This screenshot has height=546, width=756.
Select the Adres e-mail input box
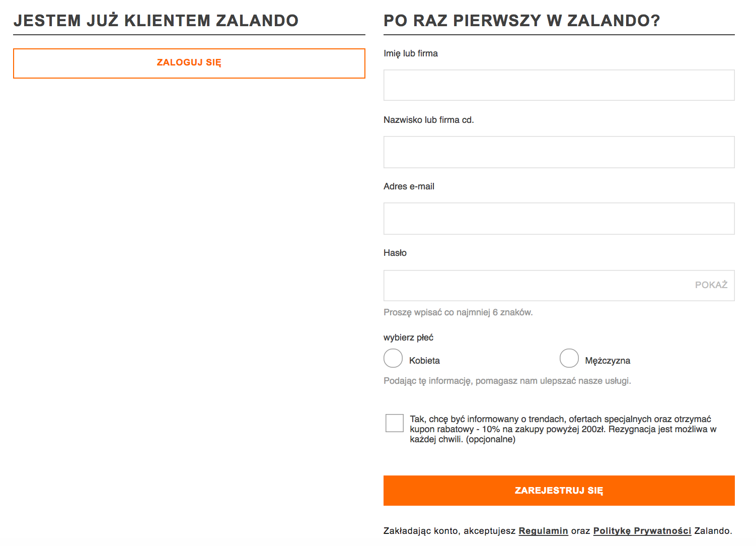tap(559, 218)
